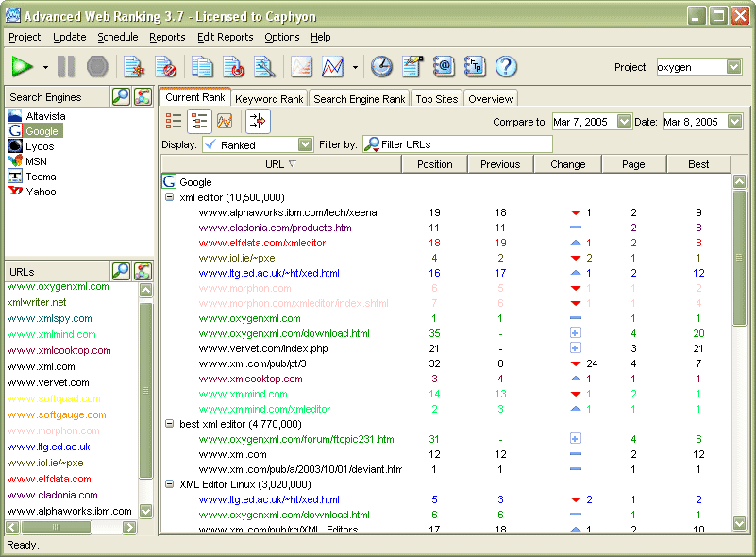Open the Edit Reports menu
The width and height of the screenshot is (756, 557).
coord(226,37)
